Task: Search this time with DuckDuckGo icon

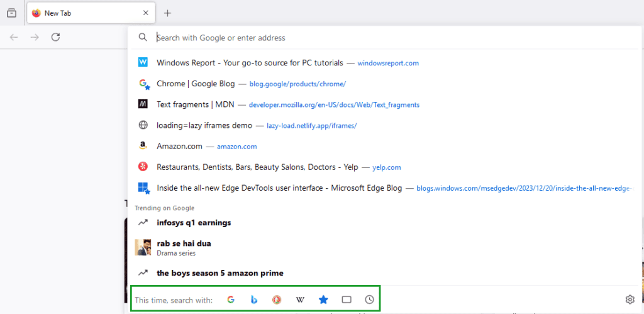Action: tap(277, 300)
